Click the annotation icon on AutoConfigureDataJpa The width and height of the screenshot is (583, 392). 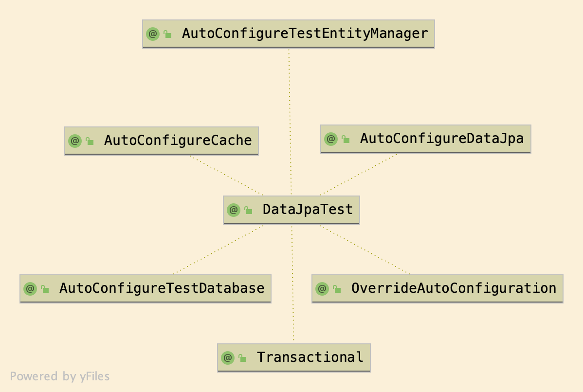click(331, 139)
